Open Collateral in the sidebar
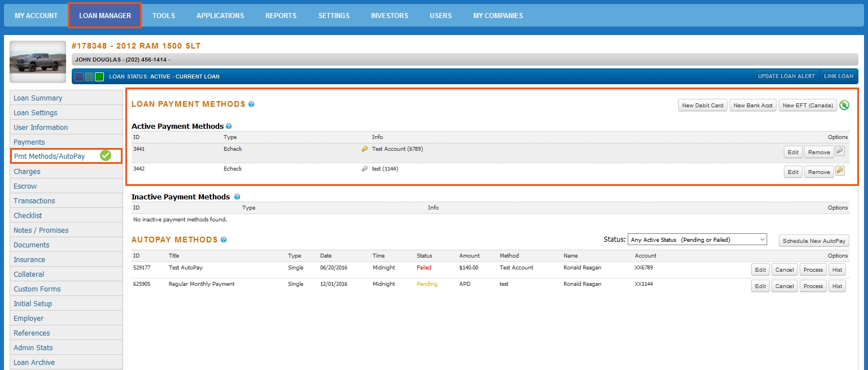Image resolution: width=868 pixels, height=370 pixels. 67,274
